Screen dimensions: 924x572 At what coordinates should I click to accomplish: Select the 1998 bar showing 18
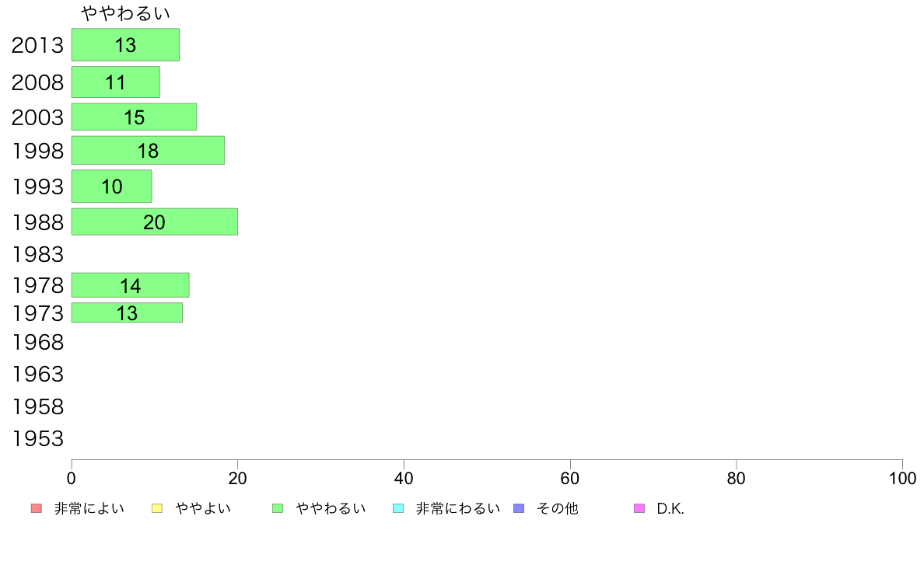pyautogui.click(x=148, y=150)
